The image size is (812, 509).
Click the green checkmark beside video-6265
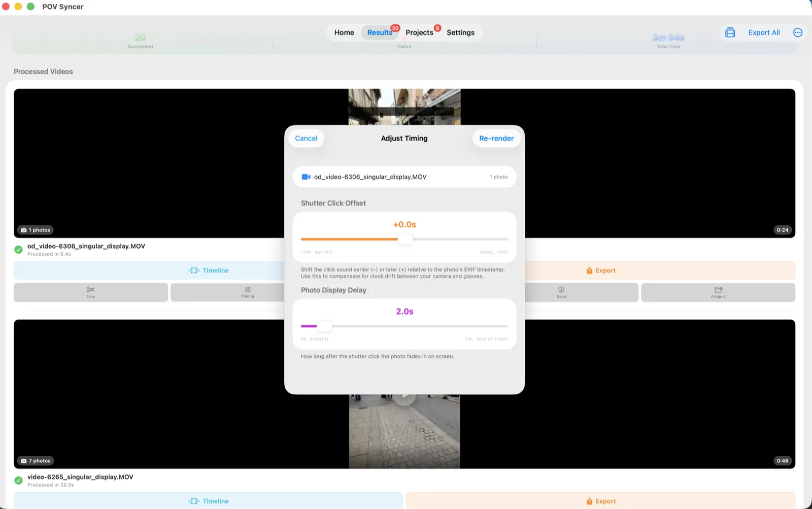click(18, 481)
